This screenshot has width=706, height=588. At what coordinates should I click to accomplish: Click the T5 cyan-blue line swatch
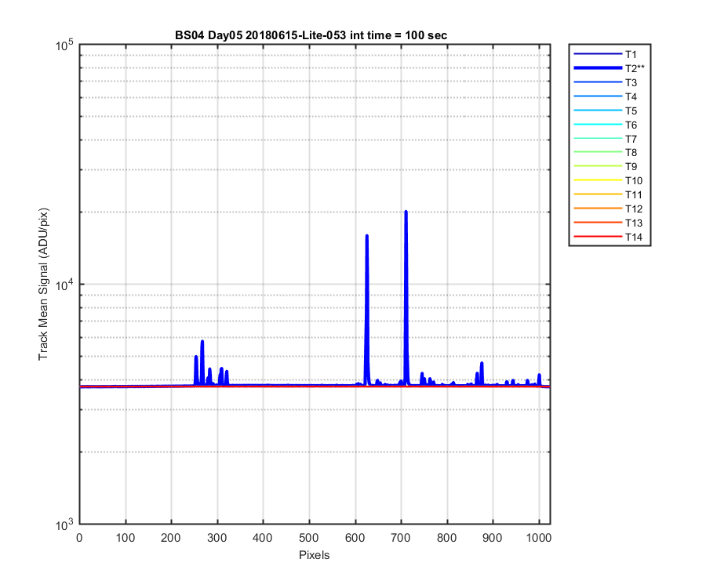(x=598, y=111)
